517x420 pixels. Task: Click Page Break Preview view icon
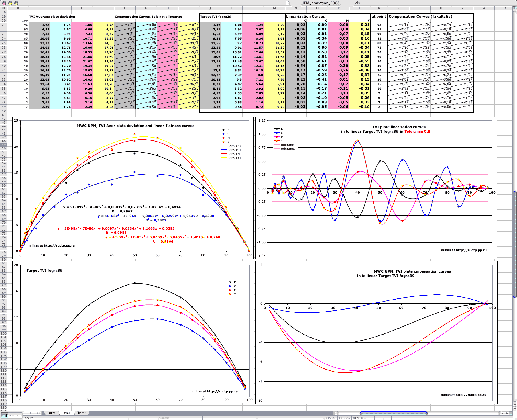19,415
